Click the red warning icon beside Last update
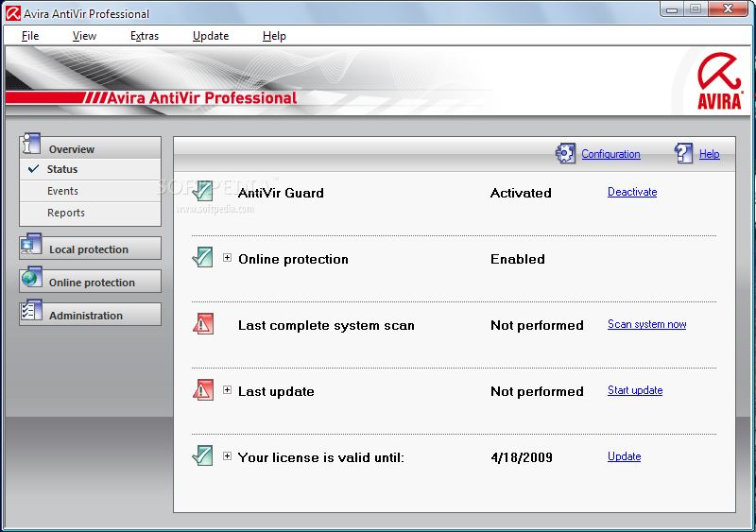Image resolution: width=756 pixels, height=532 pixels. tap(203, 389)
